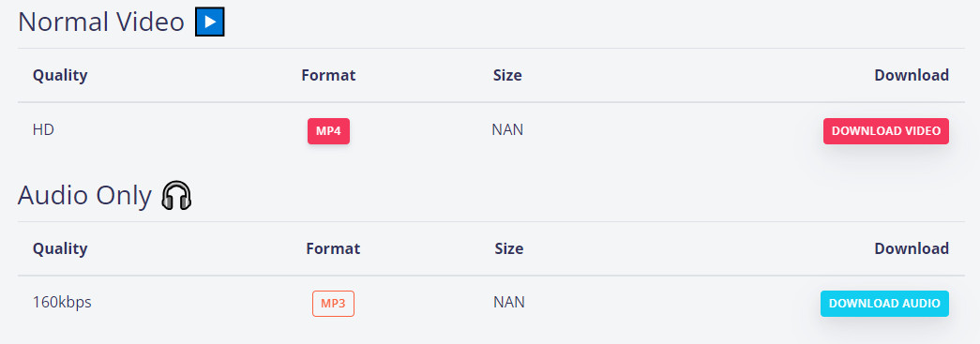Click the Audio Only heading
The image size is (980, 344).
(85, 195)
